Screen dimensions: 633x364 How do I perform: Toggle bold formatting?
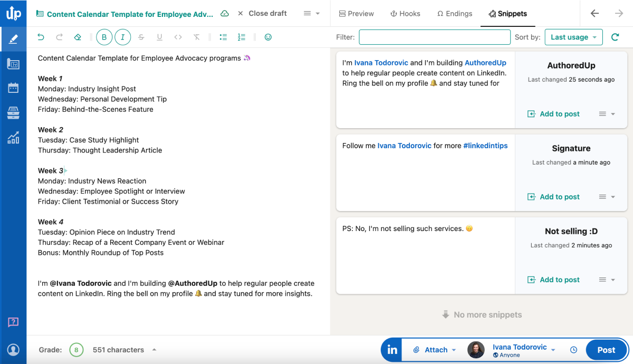coord(104,37)
